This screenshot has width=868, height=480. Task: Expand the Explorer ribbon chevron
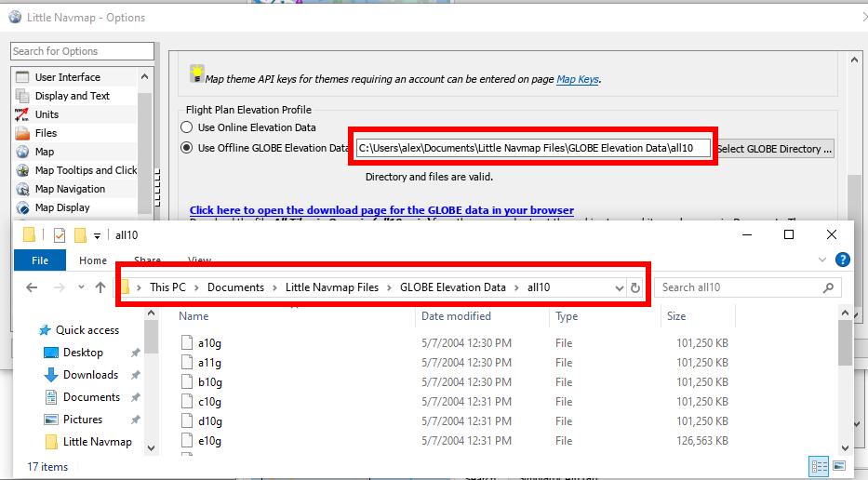point(822,260)
